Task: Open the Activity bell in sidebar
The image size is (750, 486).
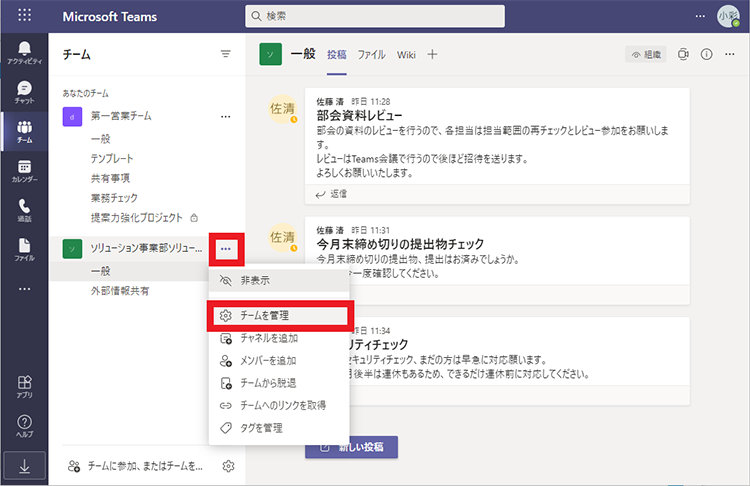Action: [24, 52]
